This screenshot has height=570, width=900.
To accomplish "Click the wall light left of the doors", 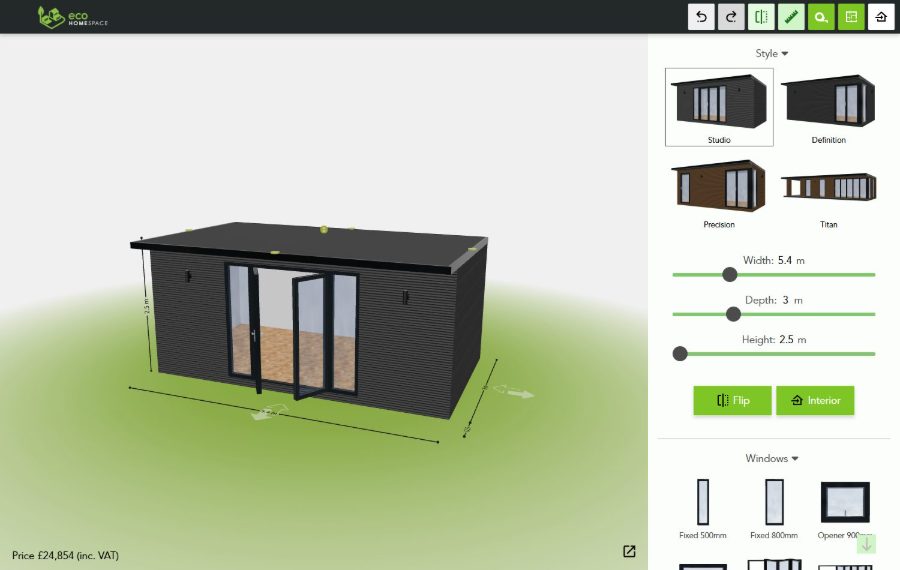I will tap(188, 276).
